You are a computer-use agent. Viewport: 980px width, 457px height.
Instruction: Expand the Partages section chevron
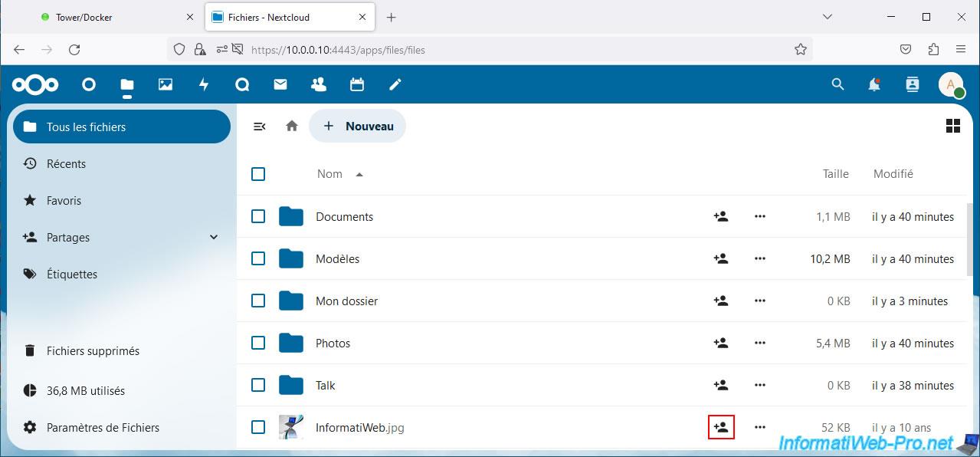[x=214, y=238]
